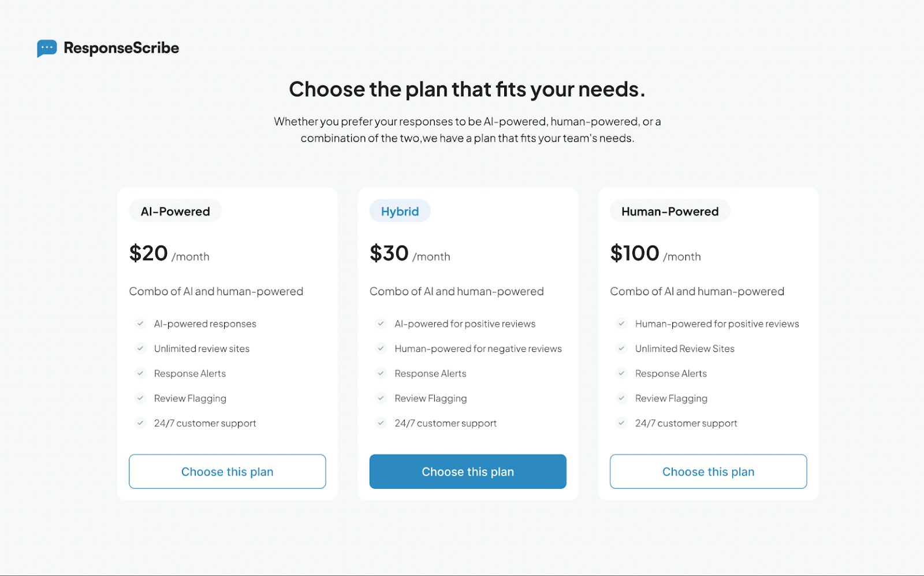Click checkmark icon beside AI-powered responses
This screenshot has height=576, width=924.
click(140, 324)
